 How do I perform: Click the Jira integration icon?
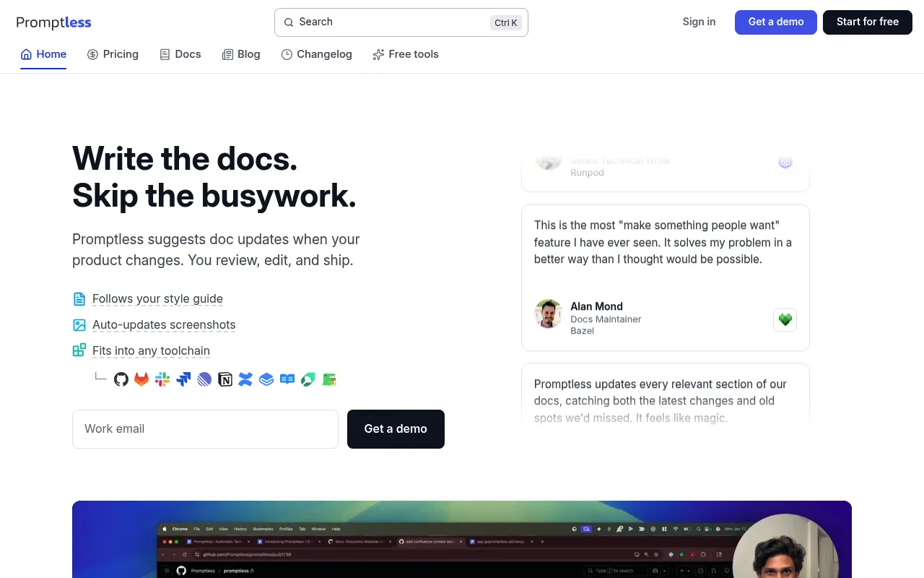[x=183, y=379]
